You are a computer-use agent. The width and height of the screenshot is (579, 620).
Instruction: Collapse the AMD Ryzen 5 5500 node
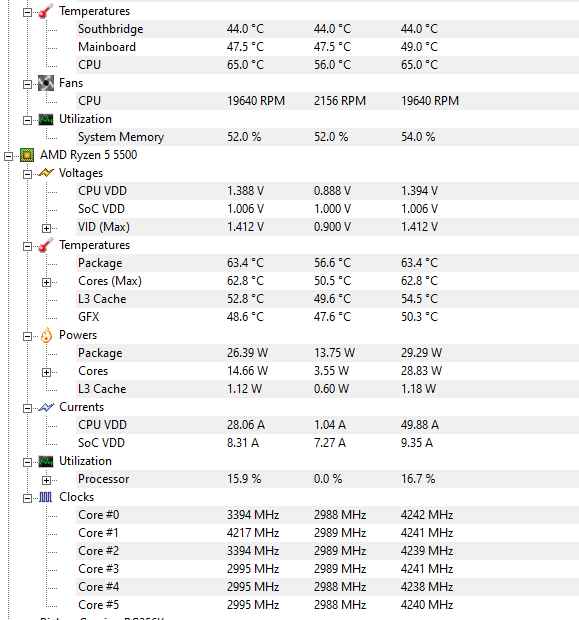click(x=8, y=157)
